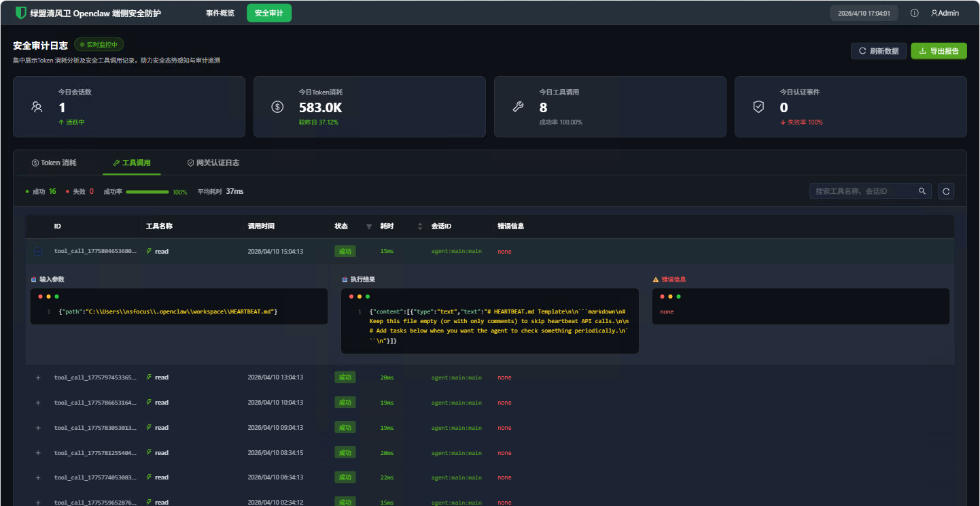The width and height of the screenshot is (980, 506).
Task: Select the 安全审计 menu item
Action: click(x=269, y=13)
